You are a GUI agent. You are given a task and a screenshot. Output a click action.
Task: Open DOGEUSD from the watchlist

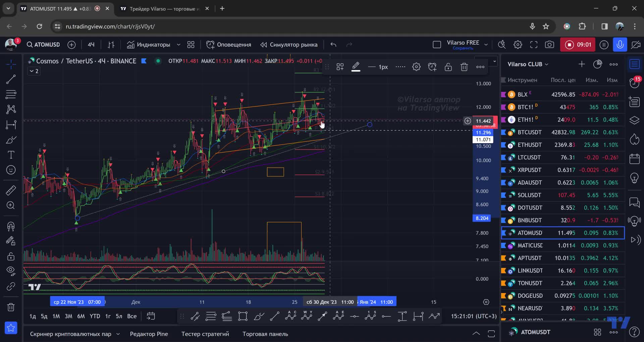pyautogui.click(x=563, y=296)
